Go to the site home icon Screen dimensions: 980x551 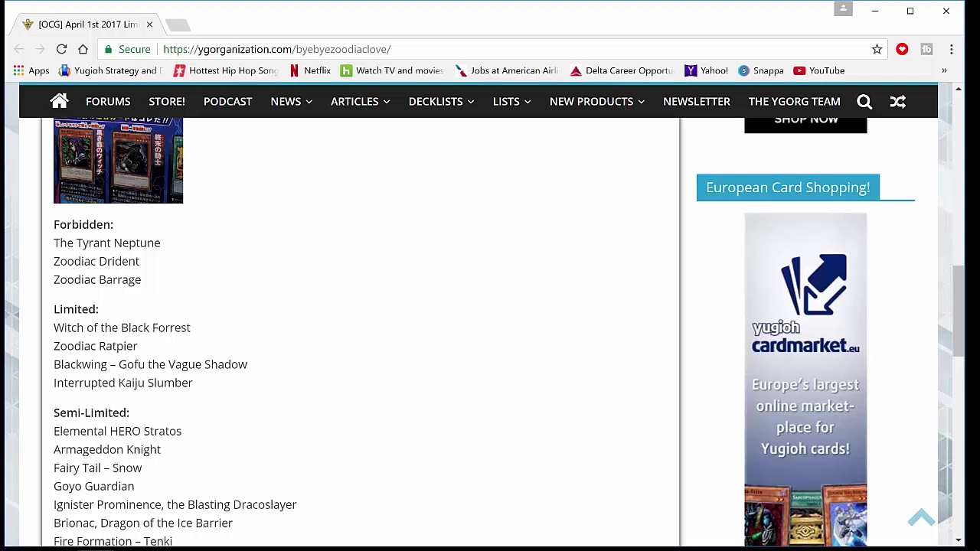(x=59, y=101)
